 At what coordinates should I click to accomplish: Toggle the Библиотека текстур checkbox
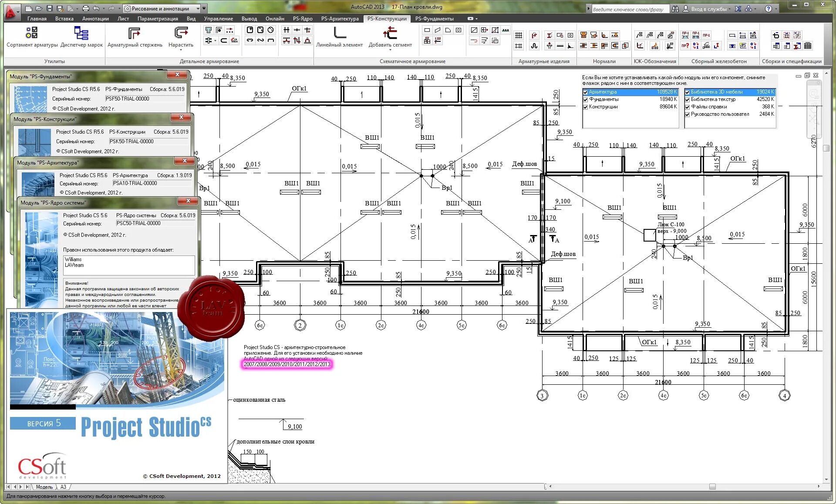pyautogui.click(x=687, y=99)
